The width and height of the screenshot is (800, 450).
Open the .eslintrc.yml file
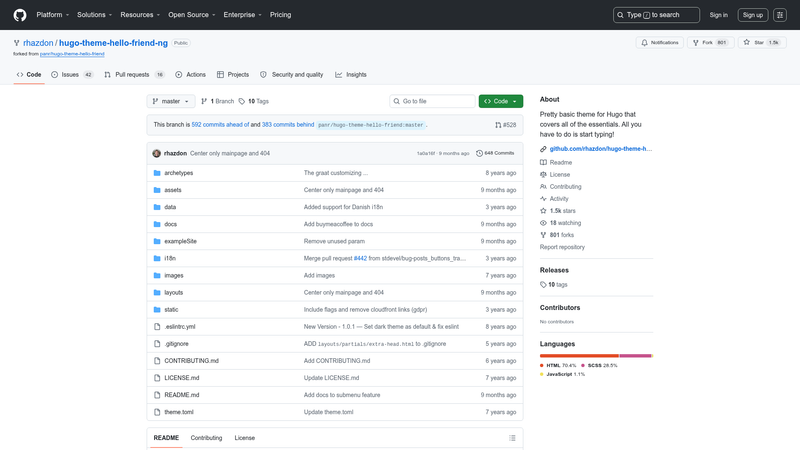point(180,327)
